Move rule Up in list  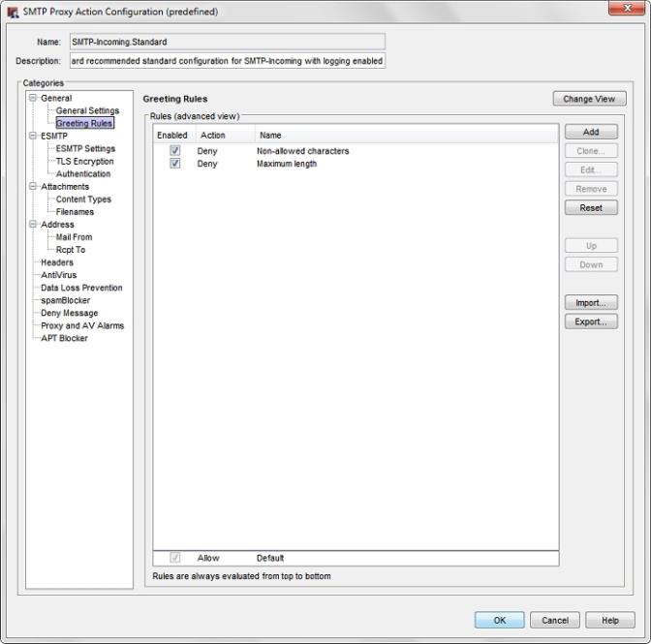591,246
